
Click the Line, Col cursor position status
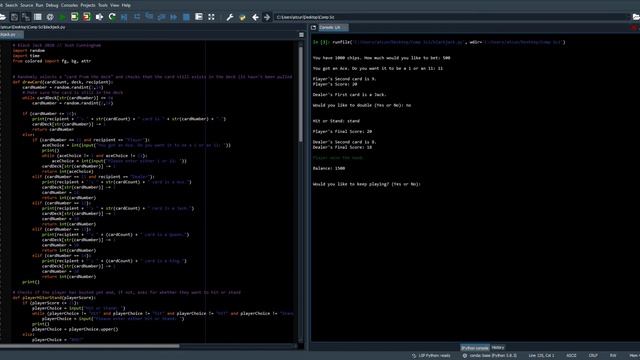[541, 356]
